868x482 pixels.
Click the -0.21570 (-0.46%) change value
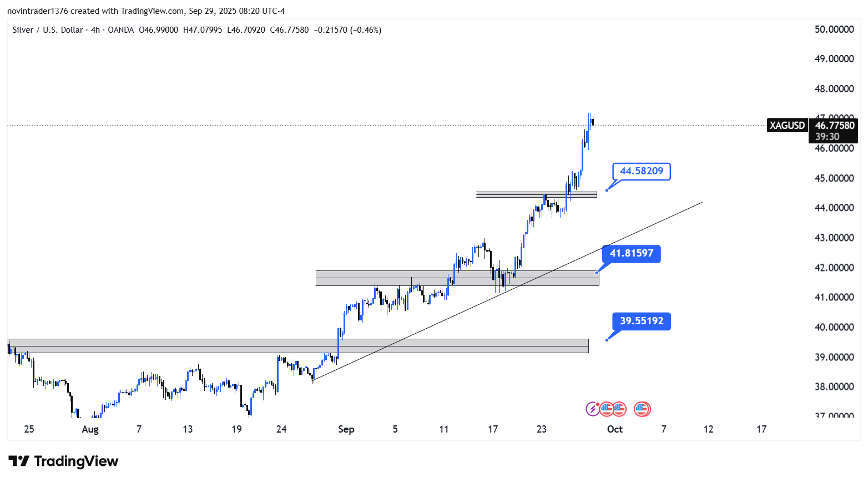point(347,30)
